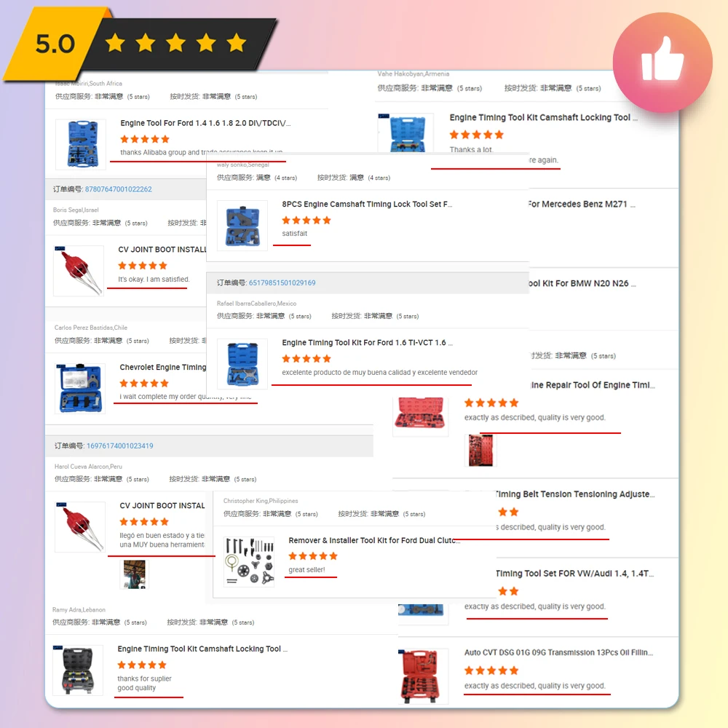The image size is (728, 728).
Task: Click Chevrolet Engine Timing kit thumbnail
Action: (x=81, y=389)
